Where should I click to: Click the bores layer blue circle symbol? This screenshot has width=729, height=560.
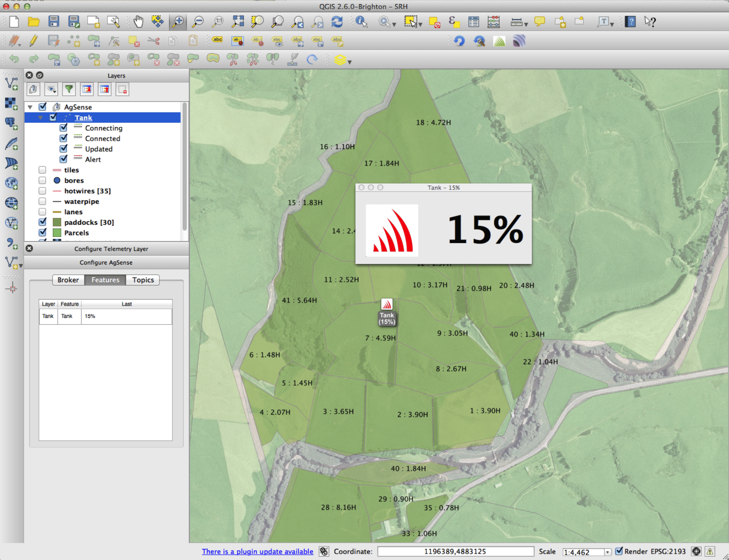pos(57,180)
